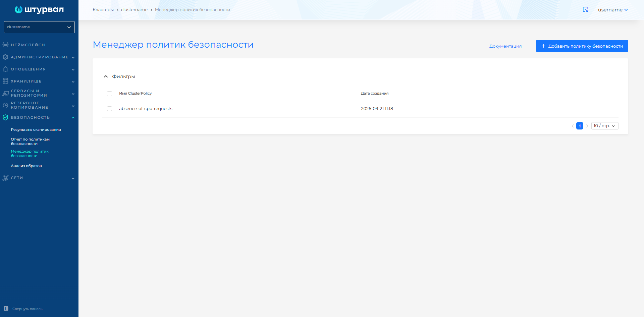Expand the Сети menu section
Image resolution: width=644 pixels, height=317 pixels.
[73, 178]
